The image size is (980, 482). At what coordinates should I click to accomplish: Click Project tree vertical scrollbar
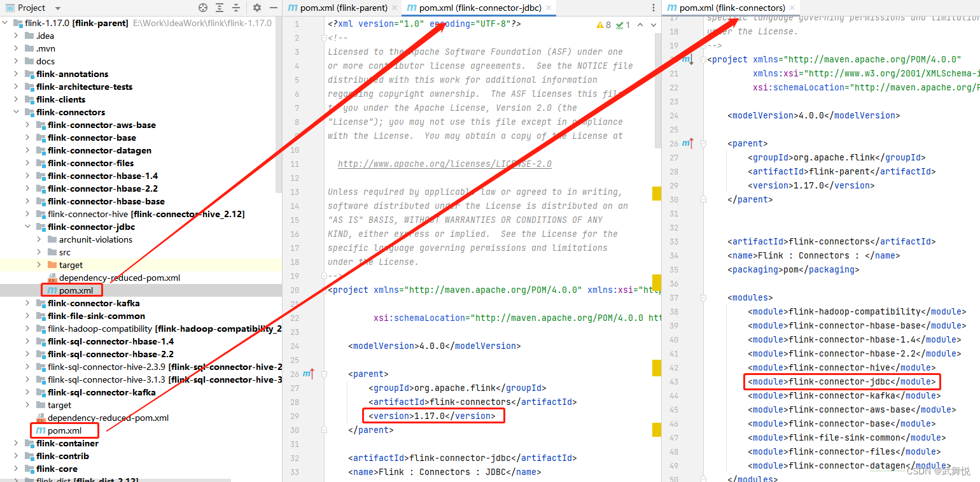(x=278, y=105)
